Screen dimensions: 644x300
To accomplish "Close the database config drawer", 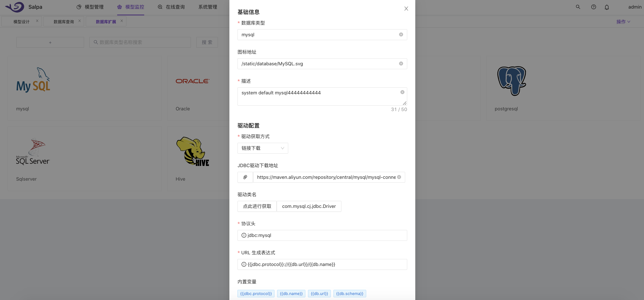I will click(x=406, y=9).
